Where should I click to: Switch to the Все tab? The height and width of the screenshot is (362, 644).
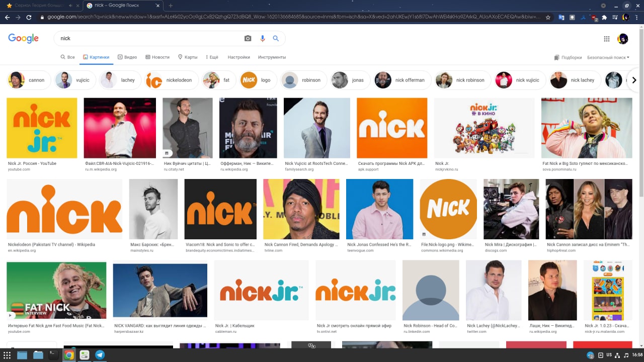click(x=67, y=57)
